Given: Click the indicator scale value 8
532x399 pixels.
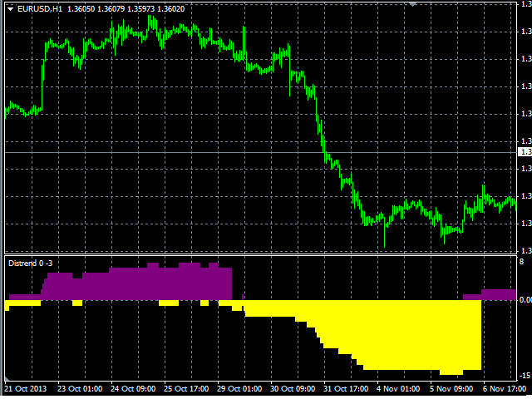Looking at the screenshot, I should pos(522,262).
